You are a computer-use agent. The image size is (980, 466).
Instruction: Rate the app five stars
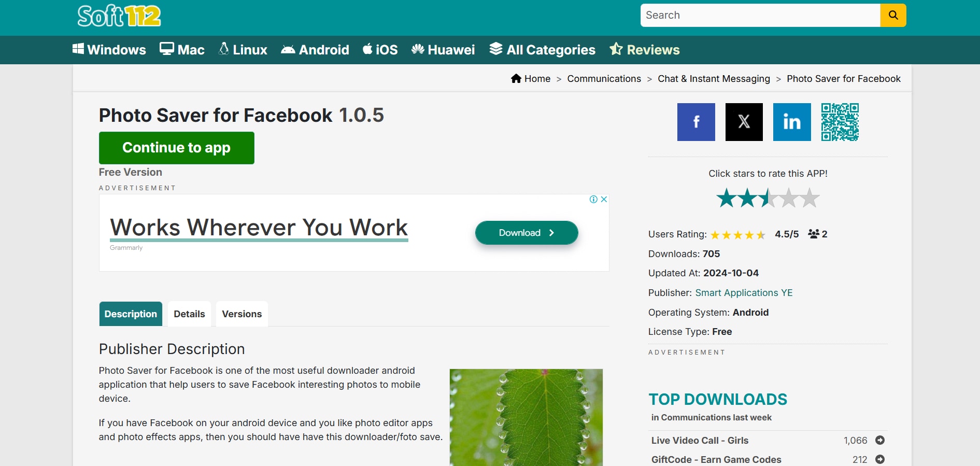pyautogui.click(x=809, y=198)
